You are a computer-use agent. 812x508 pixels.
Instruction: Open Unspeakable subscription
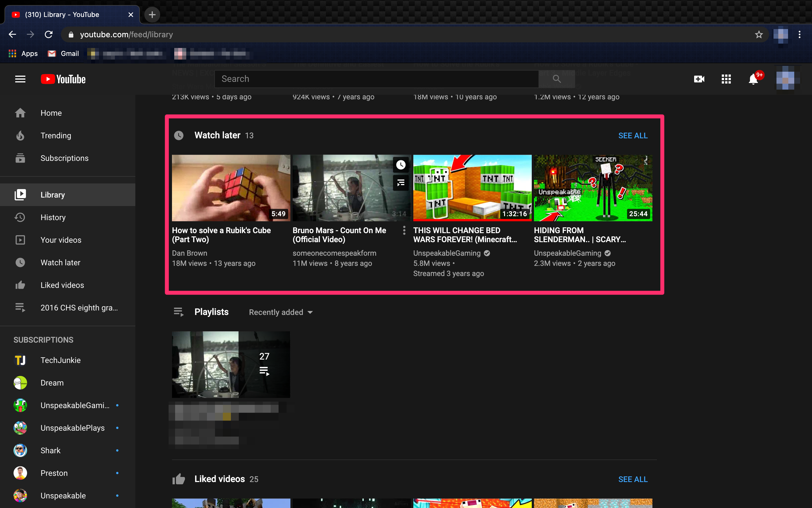[67, 495]
